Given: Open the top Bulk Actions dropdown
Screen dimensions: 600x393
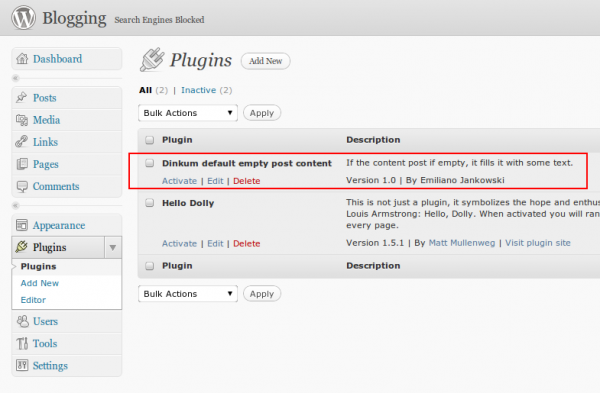Looking at the screenshot, I should point(188,113).
